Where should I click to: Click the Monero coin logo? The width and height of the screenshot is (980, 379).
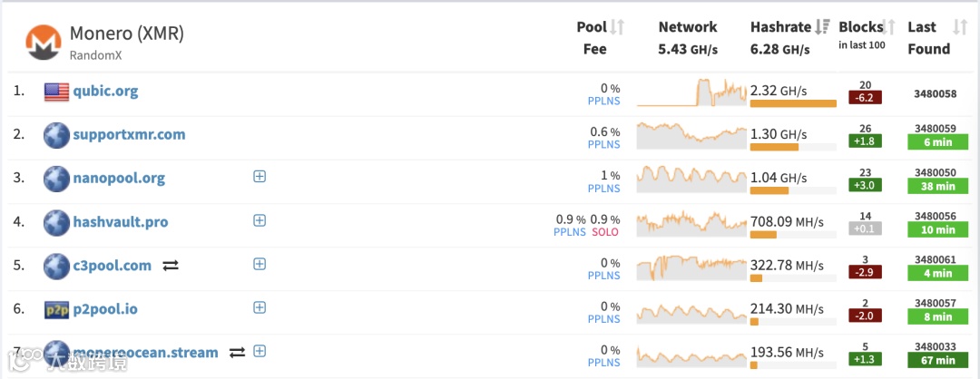(x=43, y=42)
